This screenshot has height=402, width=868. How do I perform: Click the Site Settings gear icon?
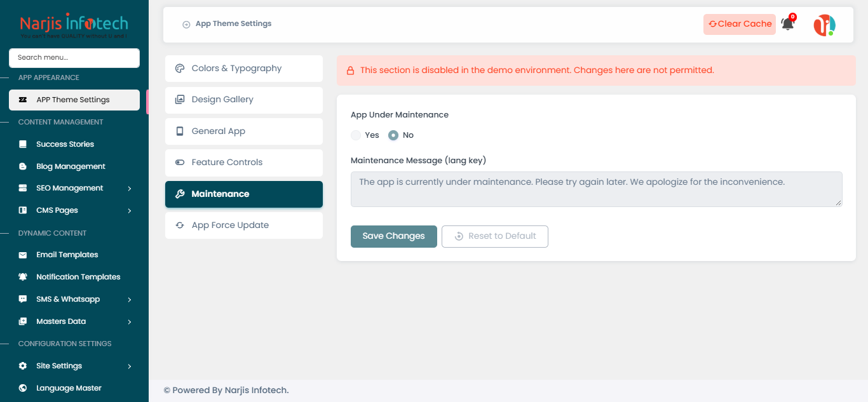[x=23, y=366]
